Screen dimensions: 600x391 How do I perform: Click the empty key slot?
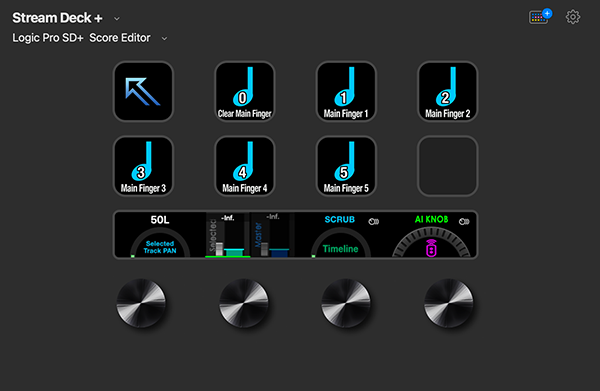coord(448,166)
